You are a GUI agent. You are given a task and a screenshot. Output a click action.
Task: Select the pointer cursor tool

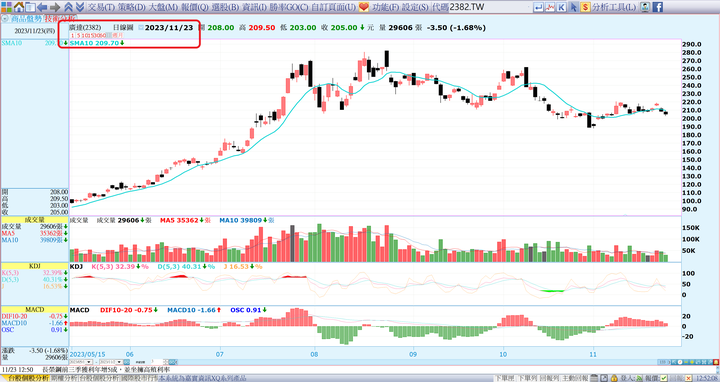pyautogui.click(x=574, y=7)
